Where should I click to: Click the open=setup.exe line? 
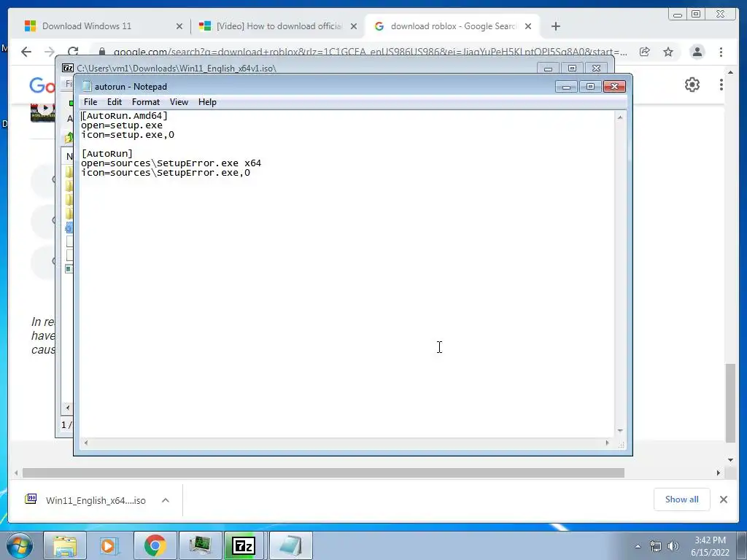pos(122,125)
